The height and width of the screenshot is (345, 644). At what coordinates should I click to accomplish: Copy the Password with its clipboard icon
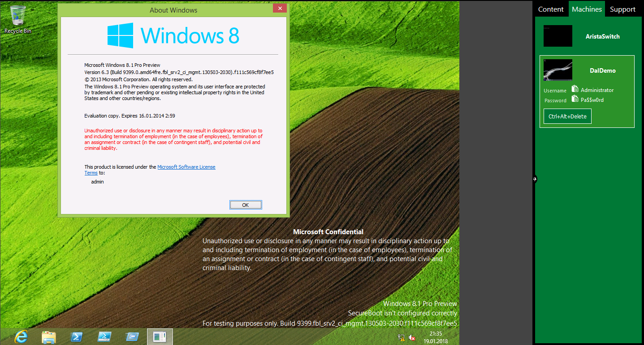[x=575, y=99]
